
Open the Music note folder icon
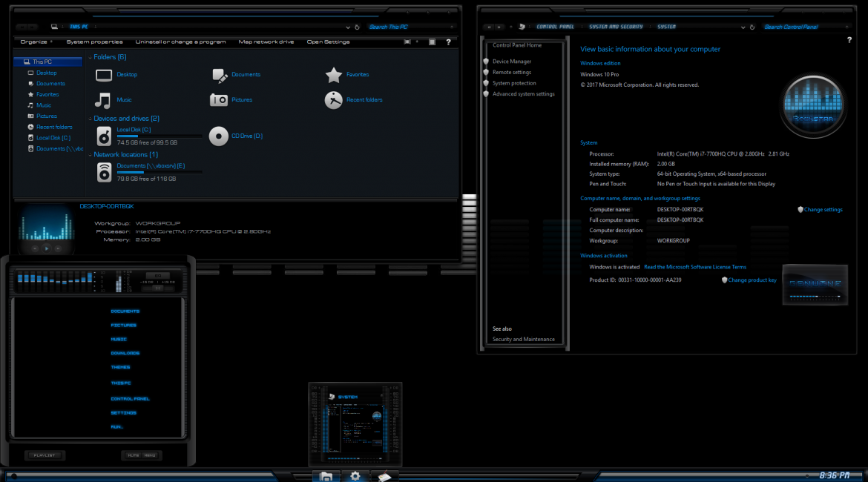(x=103, y=100)
